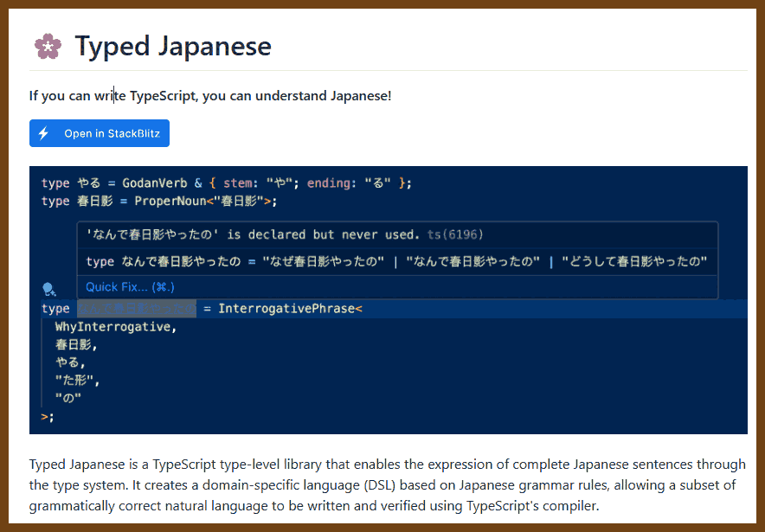Click the "どうして春日影やったの" string in the tooltip
This screenshot has height=532, width=765.
[x=634, y=261]
